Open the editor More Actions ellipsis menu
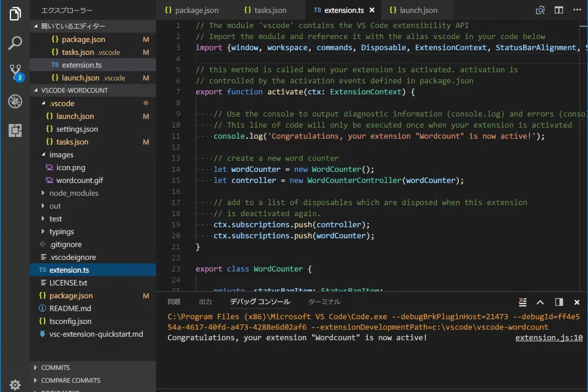 [x=577, y=10]
